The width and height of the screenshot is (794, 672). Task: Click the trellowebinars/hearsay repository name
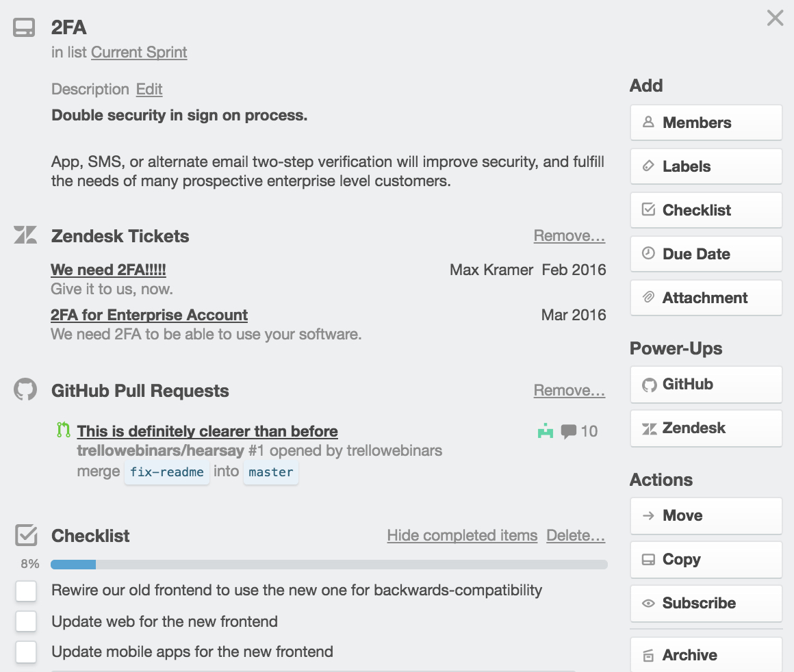(x=161, y=450)
